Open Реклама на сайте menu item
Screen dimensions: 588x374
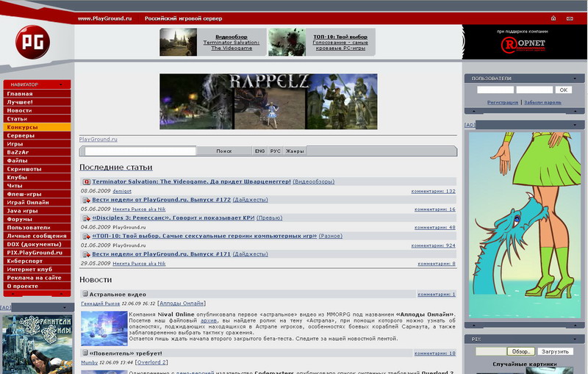(x=37, y=278)
